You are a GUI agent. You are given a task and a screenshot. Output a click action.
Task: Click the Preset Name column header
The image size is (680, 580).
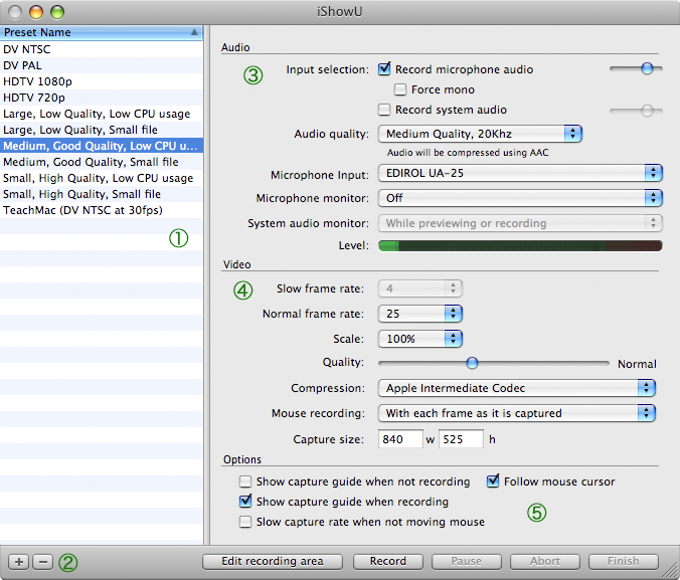click(x=101, y=33)
